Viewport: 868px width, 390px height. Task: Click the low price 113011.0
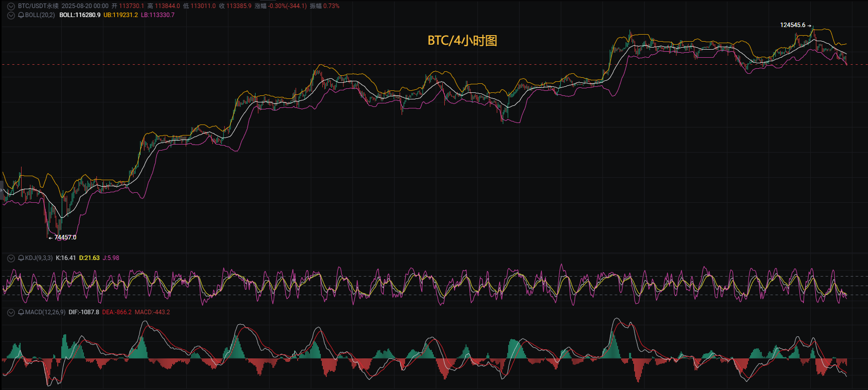click(x=203, y=6)
